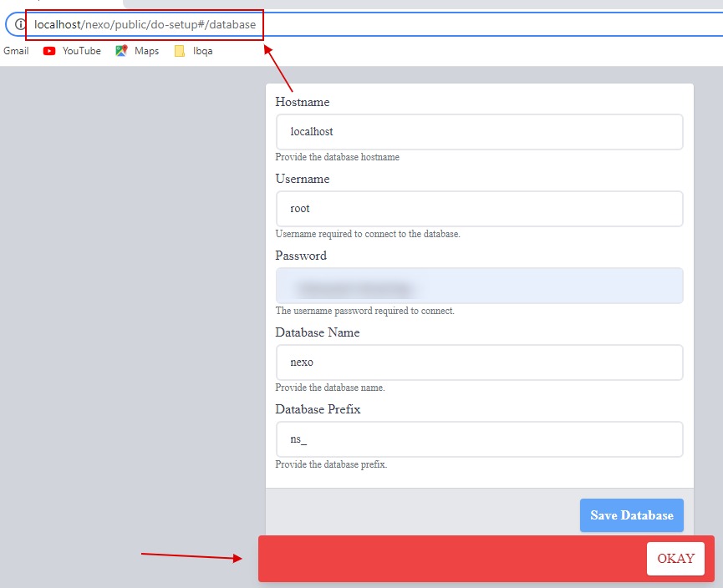Image resolution: width=723 pixels, height=588 pixels.
Task: Open the Maps bookmark icon
Action: coord(121,51)
